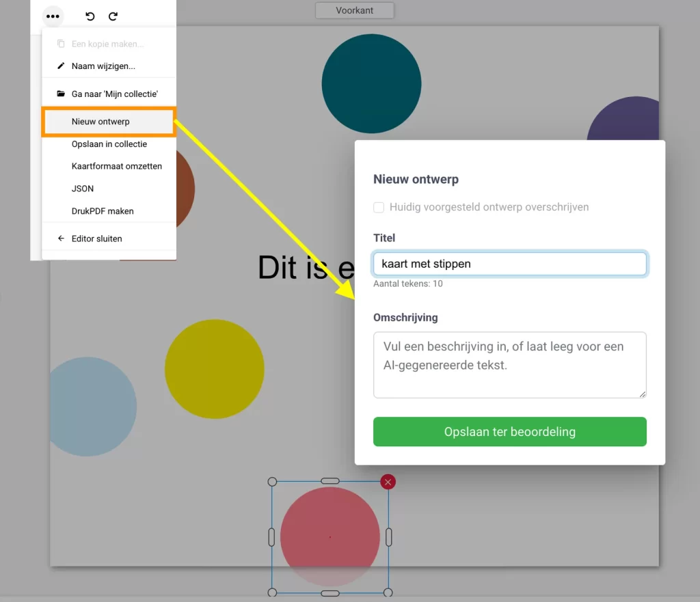The width and height of the screenshot is (700, 602).
Task: Choose 'Opslaan in collectie' menu item
Action: click(109, 144)
